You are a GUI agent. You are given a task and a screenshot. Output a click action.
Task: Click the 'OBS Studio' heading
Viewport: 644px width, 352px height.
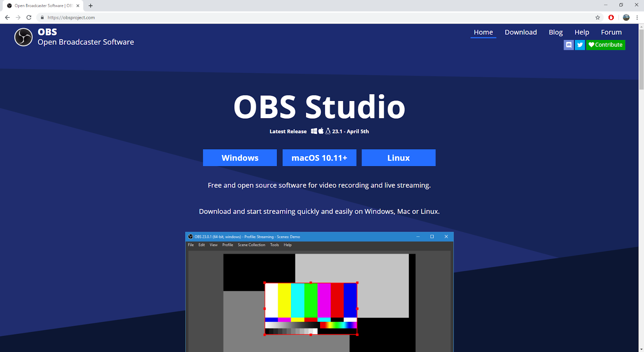click(319, 107)
